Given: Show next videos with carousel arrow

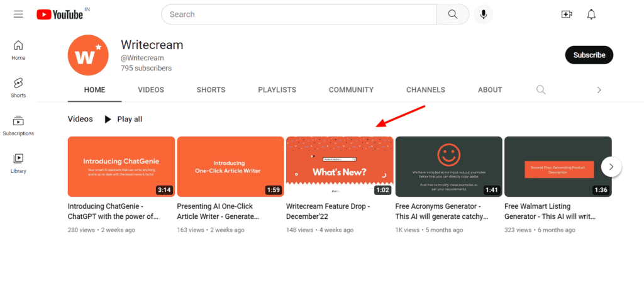Looking at the screenshot, I should [x=611, y=167].
